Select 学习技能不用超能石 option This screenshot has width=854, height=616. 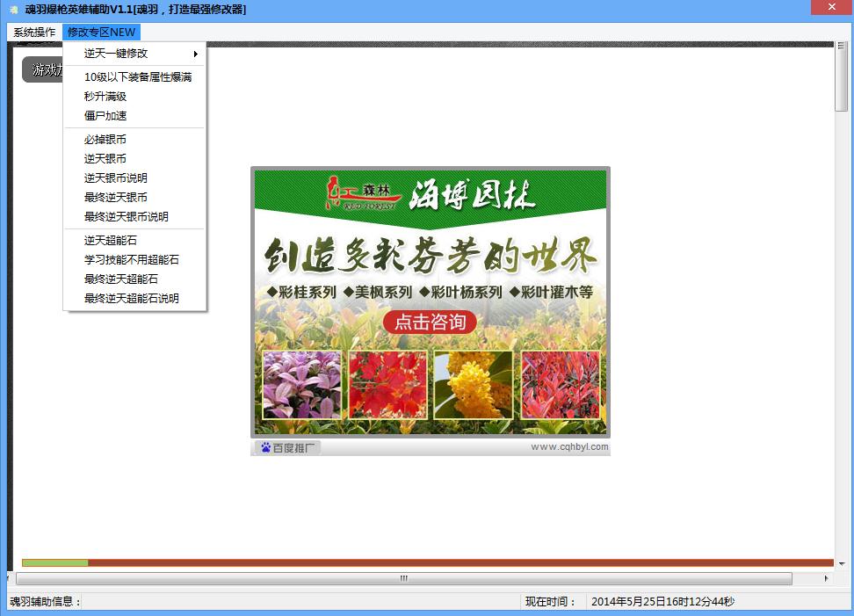tap(134, 260)
